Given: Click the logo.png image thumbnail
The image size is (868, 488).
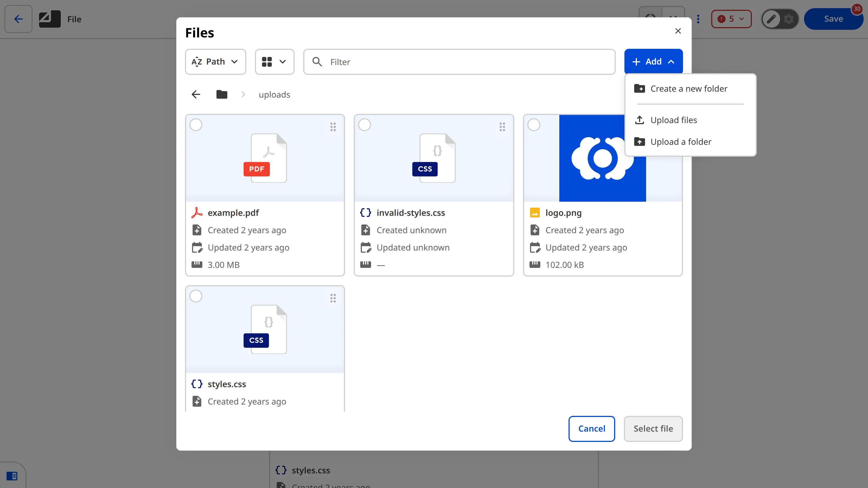Looking at the screenshot, I should click(x=602, y=158).
